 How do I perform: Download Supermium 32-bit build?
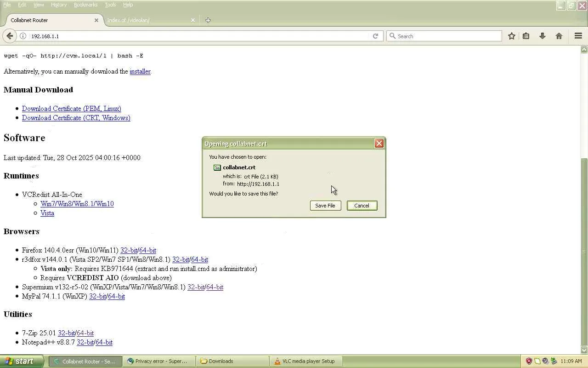196,287
